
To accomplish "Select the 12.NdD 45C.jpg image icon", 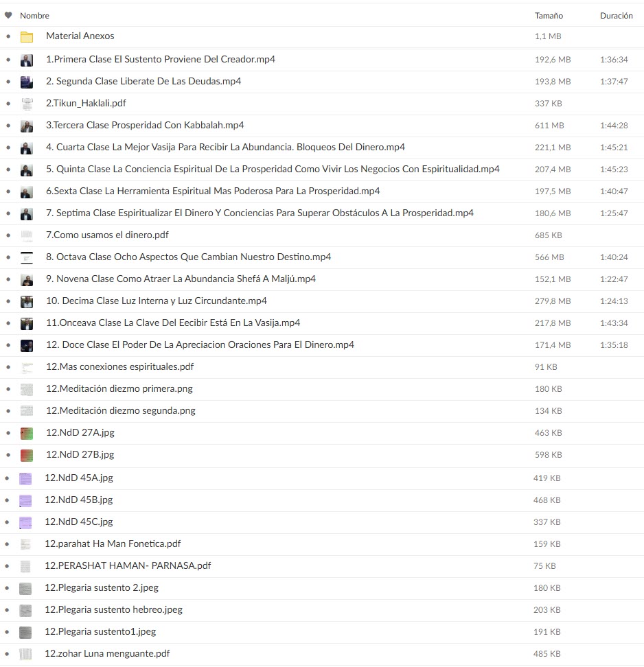I will click(x=25, y=522).
